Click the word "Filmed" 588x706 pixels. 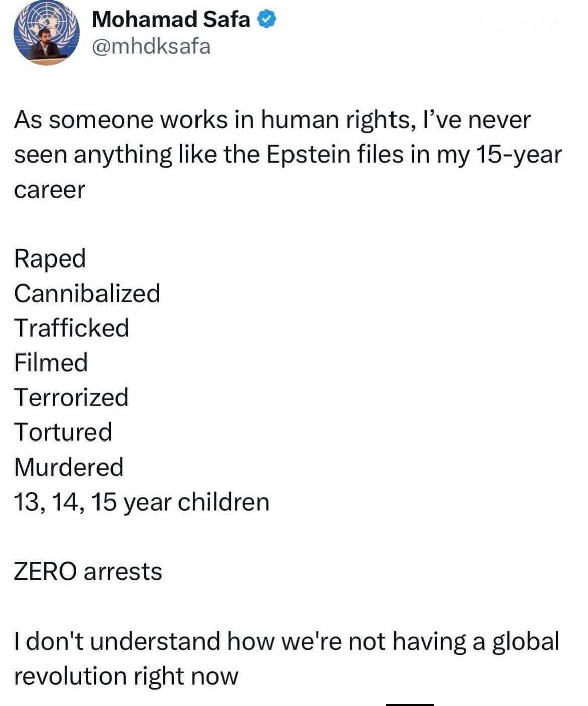[51, 363]
